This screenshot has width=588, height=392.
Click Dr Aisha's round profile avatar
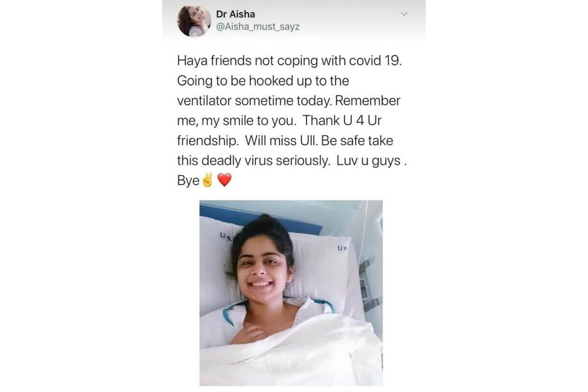coord(195,22)
